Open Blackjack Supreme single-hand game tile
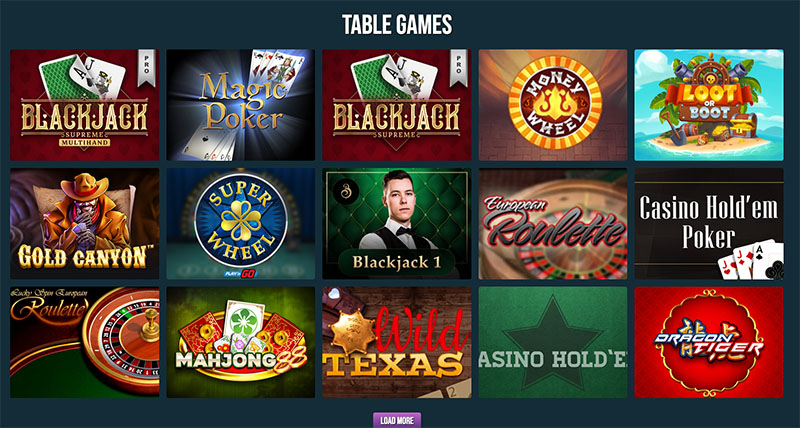This screenshot has width=800, height=428. click(397, 105)
